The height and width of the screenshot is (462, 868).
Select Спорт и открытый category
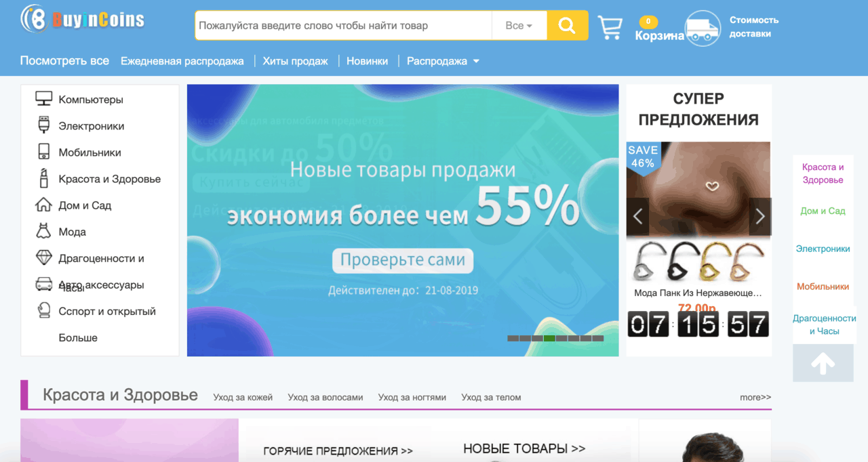pos(107,311)
